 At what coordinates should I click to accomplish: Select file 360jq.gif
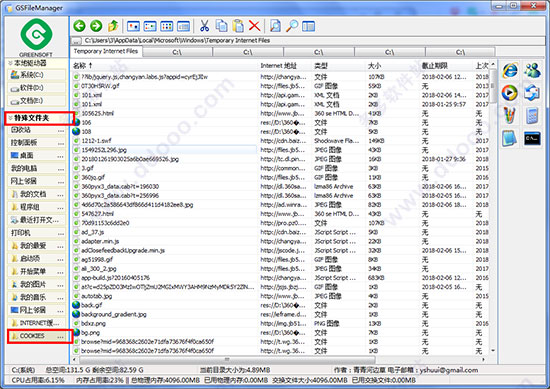pos(93,177)
